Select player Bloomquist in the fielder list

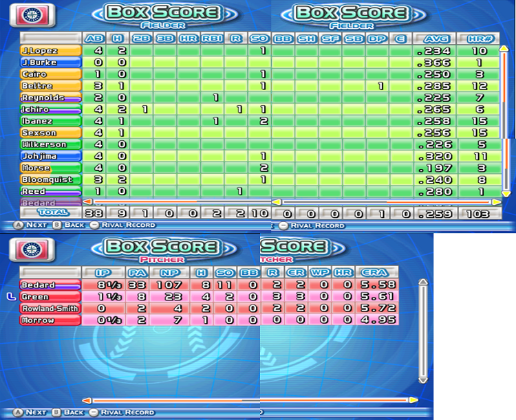51,179
